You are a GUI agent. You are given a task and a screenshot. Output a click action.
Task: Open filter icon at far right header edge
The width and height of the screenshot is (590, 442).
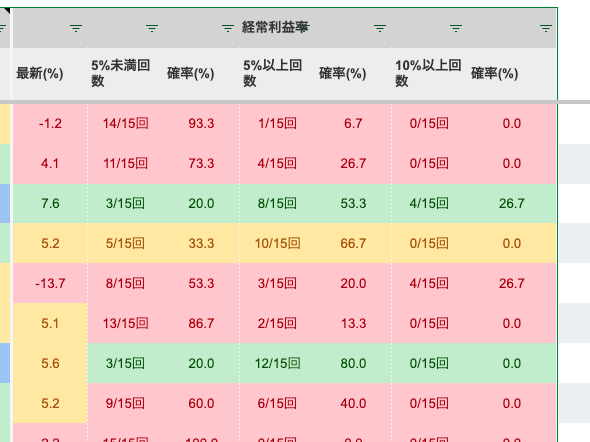(x=546, y=28)
